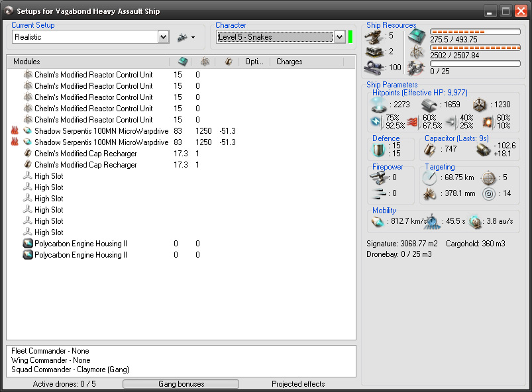Click Hitpoints (Effective HP: 9,977) label
This screenshot has height=392, width=532.
click(419, 93)
